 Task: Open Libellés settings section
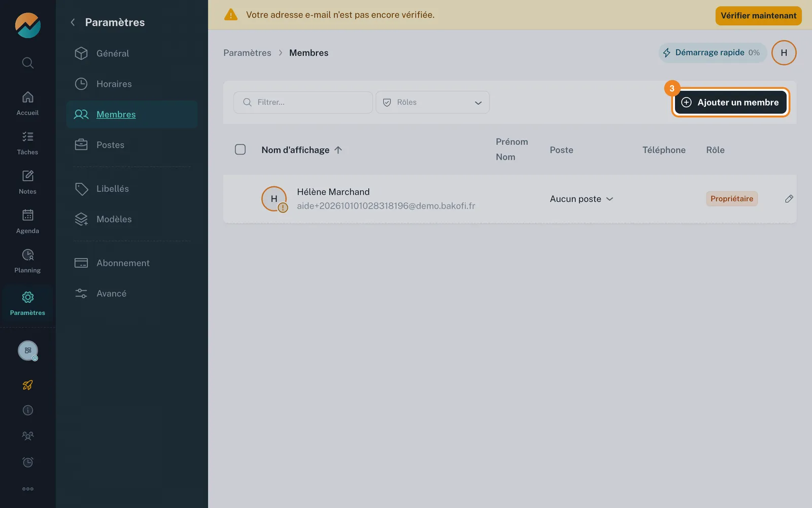[132, 188]
